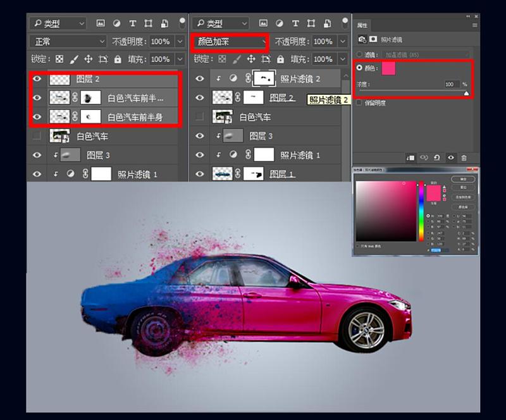Screen dimensions: 506x420
Task: Click the text layer filter icon in left Layers panel
Action: pyautogui.click(x=133, y=23)
